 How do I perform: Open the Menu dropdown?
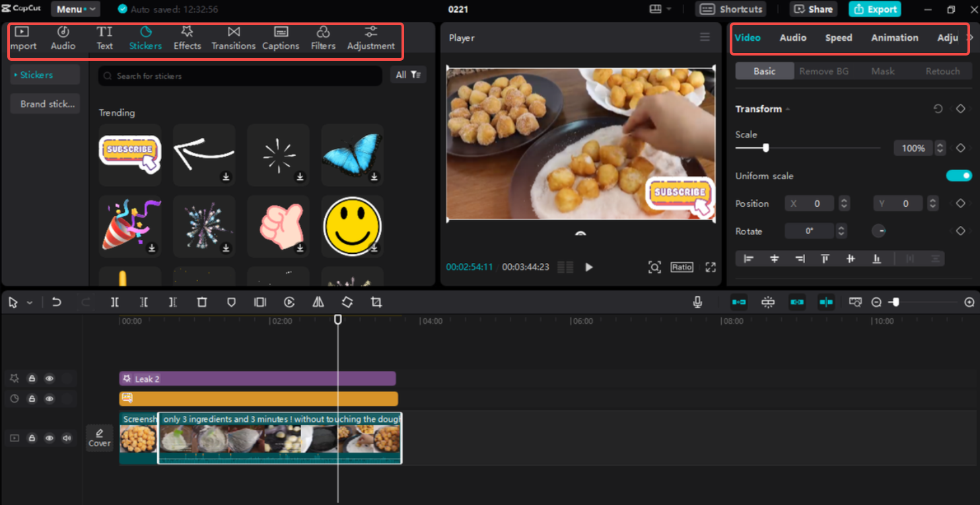(x=75, y=9)
